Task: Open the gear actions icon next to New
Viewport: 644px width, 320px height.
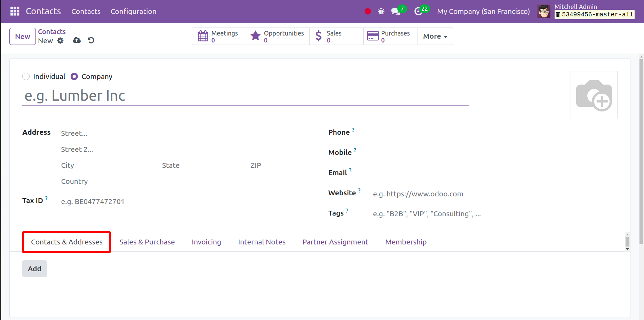Action: [61, 41]
